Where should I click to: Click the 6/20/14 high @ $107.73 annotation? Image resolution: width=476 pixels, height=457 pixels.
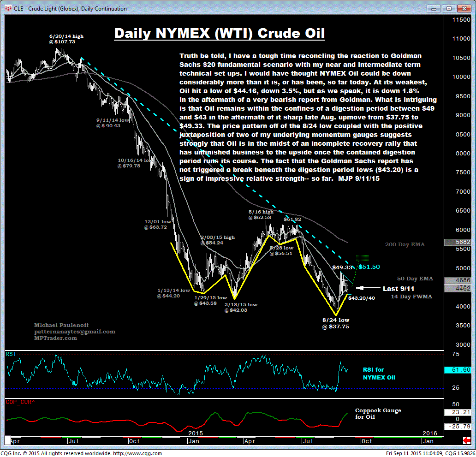coord(66,39)
